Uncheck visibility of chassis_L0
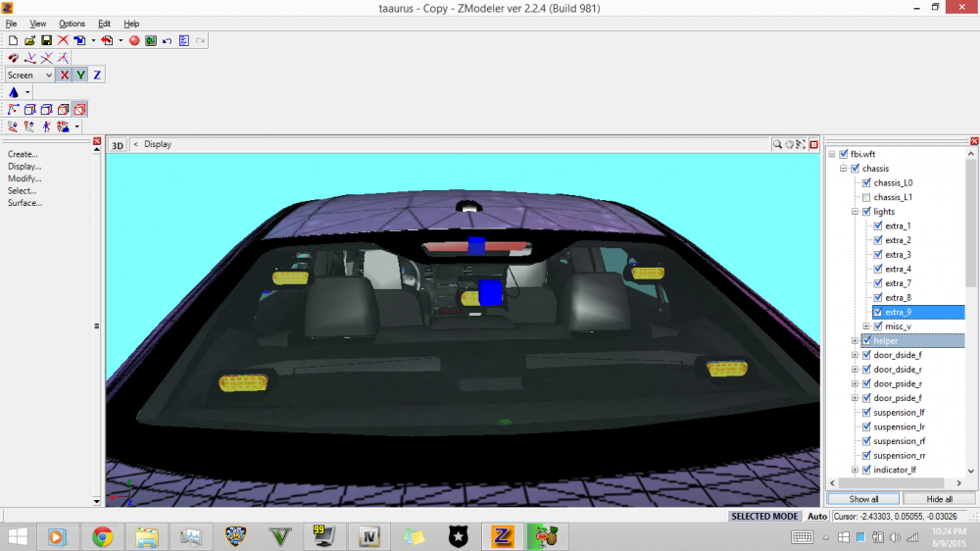 866,182
